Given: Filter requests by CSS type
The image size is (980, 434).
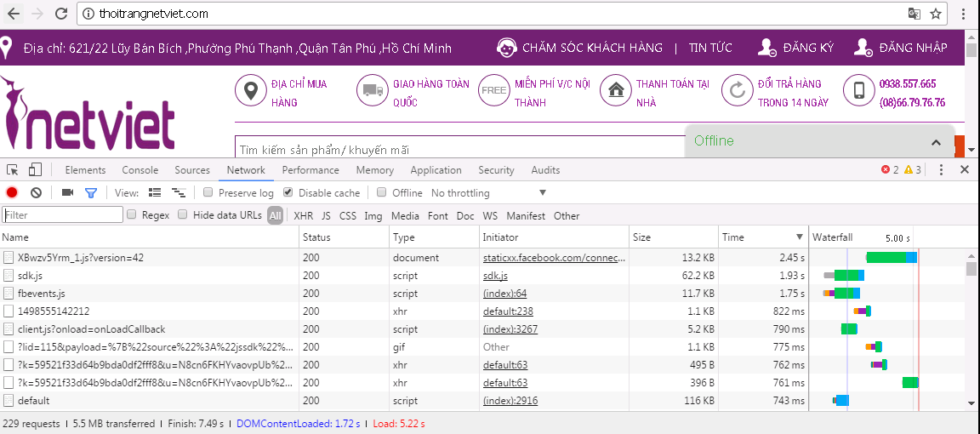Looking at the screenshot, I should (x=347, y=216).
